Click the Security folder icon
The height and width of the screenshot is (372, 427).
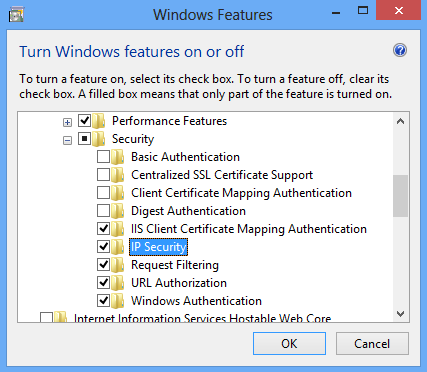click(98, 139)
